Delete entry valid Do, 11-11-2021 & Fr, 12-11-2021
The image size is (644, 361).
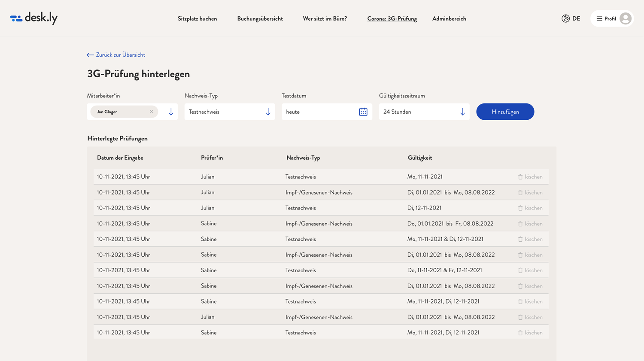tap(530, 270)
